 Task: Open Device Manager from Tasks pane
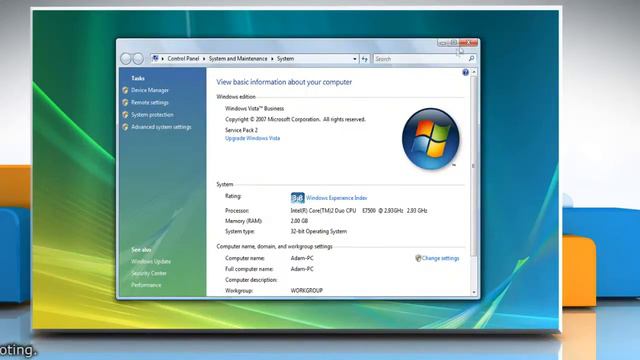[x=150, y=90]
